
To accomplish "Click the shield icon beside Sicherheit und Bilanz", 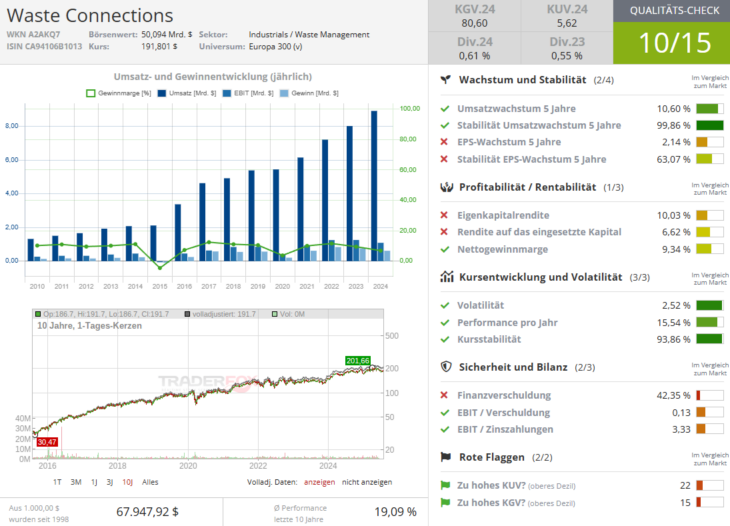I will click(446, 367).
